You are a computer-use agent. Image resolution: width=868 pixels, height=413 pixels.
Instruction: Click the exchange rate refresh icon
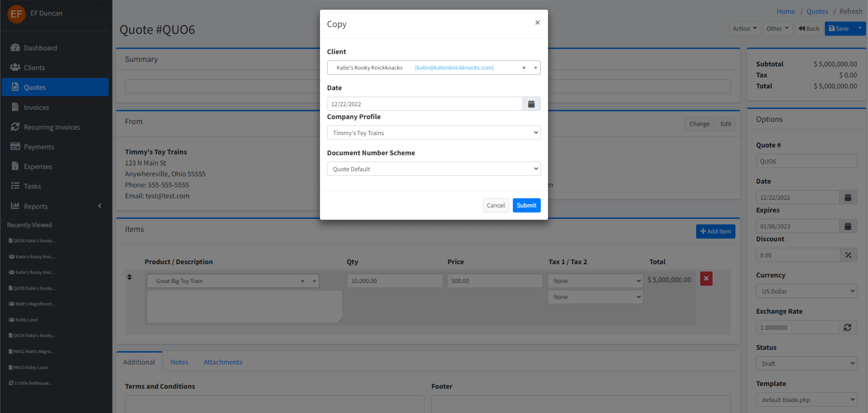847,327
